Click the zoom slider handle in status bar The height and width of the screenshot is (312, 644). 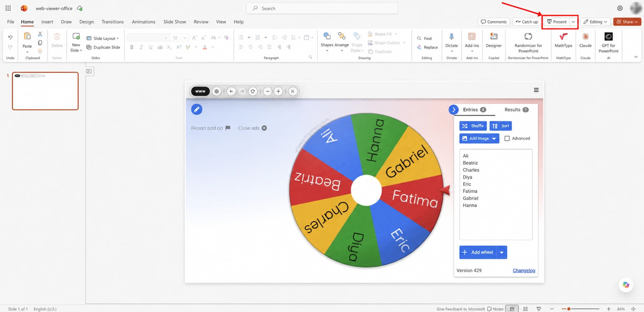tap(569, 309)
